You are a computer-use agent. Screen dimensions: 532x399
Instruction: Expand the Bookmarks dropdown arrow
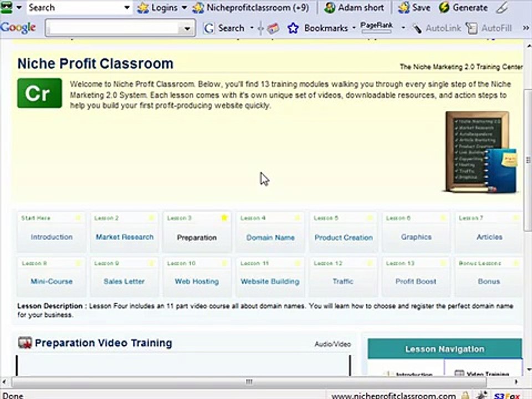click(x=354, y=28)
